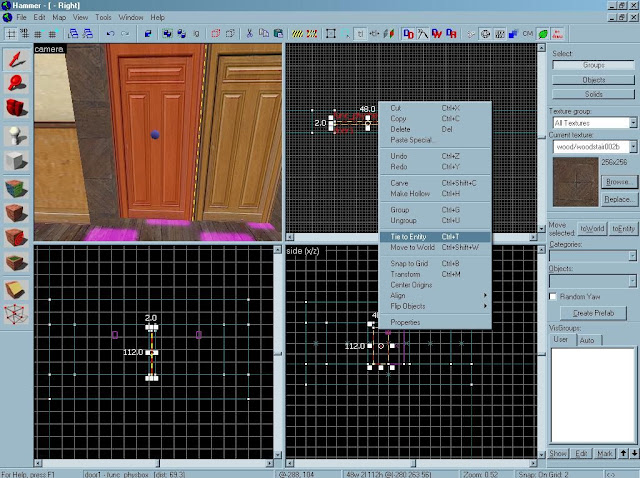Select the gray cube Block tool

[16, 161]
